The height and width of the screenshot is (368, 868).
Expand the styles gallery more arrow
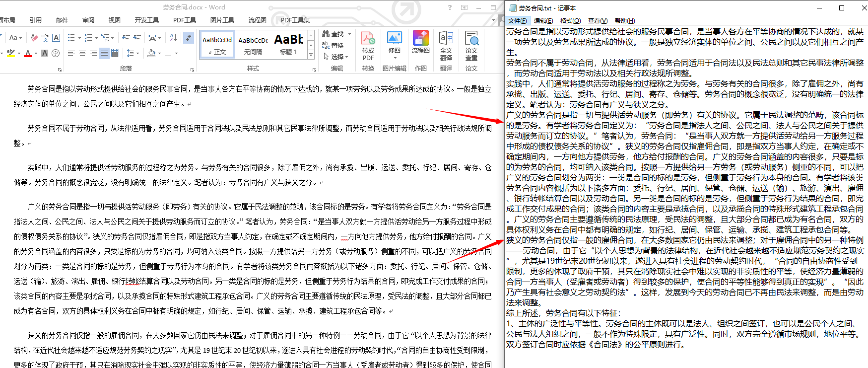311,55
